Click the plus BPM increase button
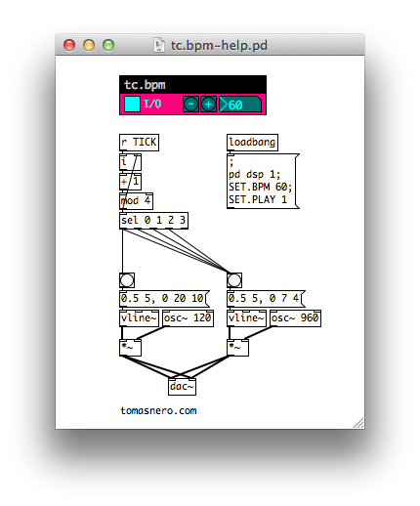420x506 pixels. (208, 105)
